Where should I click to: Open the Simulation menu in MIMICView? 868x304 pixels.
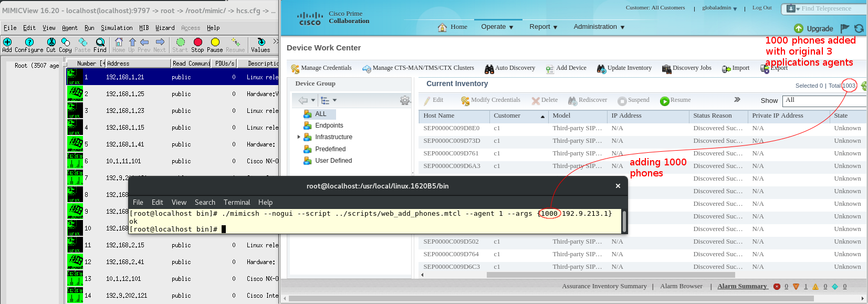(117, 28)
